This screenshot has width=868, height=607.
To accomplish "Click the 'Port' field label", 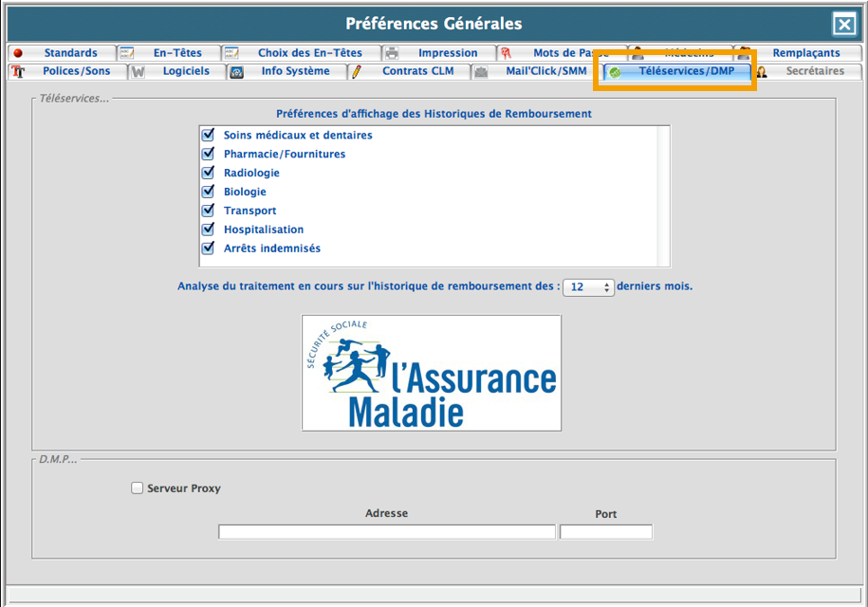I will (x=606, y=514).
